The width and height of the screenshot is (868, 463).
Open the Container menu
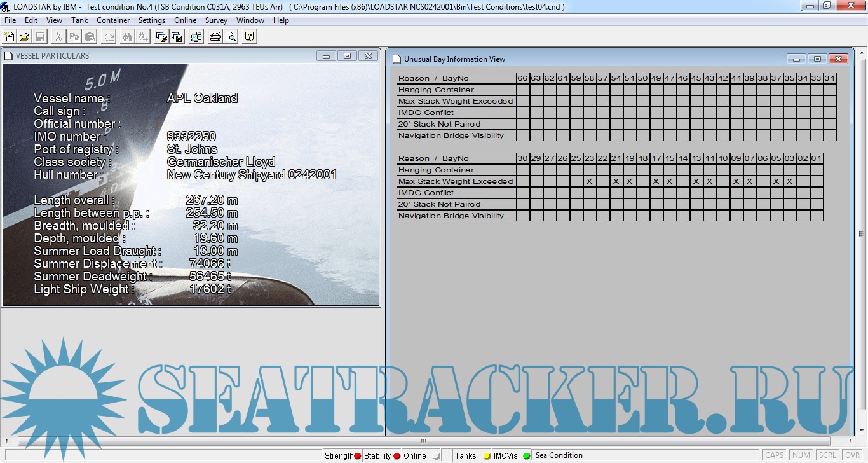coord(113,20)
